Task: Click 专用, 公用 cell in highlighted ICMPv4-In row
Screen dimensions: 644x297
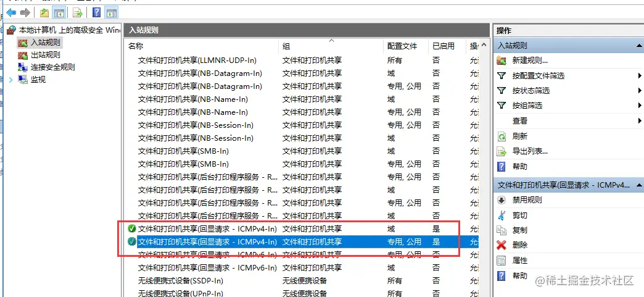Action: 404,241
